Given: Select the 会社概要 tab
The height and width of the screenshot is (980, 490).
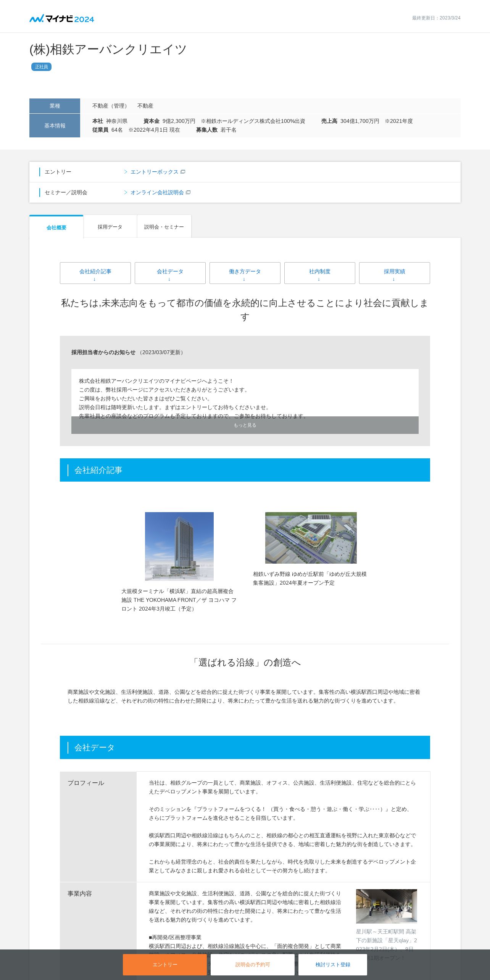Looking at the screenshot, I should (56, 227).
